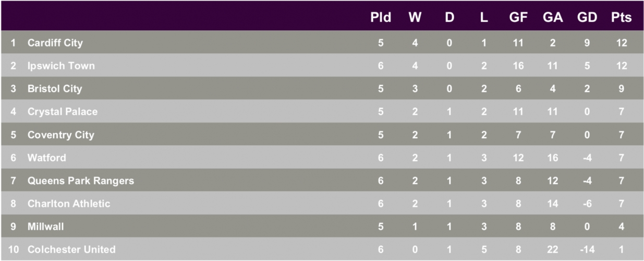The height and width of the screenshot is (261, 644).
Task: Select Coventry City team name
Action: (x=61, y=135)
